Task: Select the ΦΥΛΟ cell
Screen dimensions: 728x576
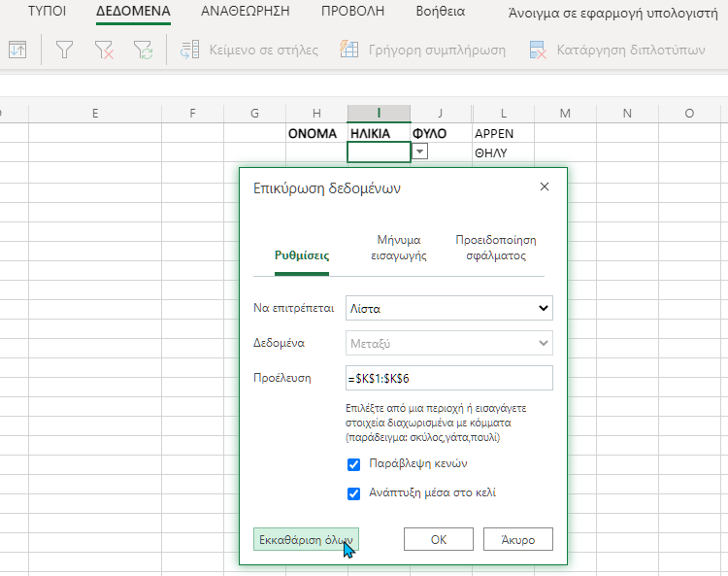Action: tap(441, 133)
